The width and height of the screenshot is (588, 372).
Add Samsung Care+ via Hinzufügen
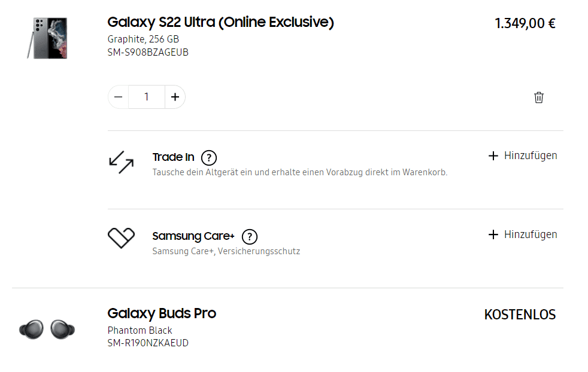[531, 234]
